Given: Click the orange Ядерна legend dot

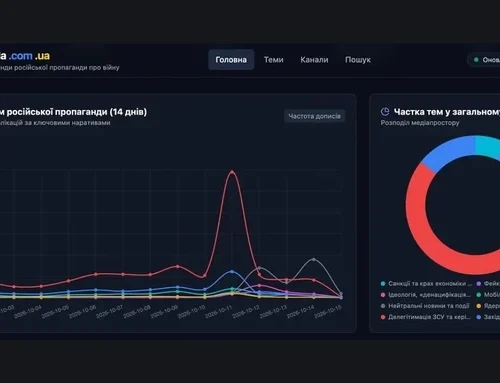Looking at the screenshot, I should click(479, 306).
